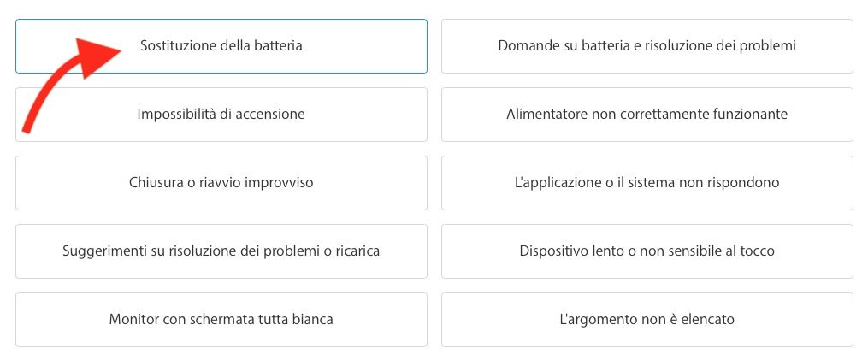Select Alimentatore non correttamente funzionante
The width and height of the screenshot is (868, 360).
click(x=647, y=115)
